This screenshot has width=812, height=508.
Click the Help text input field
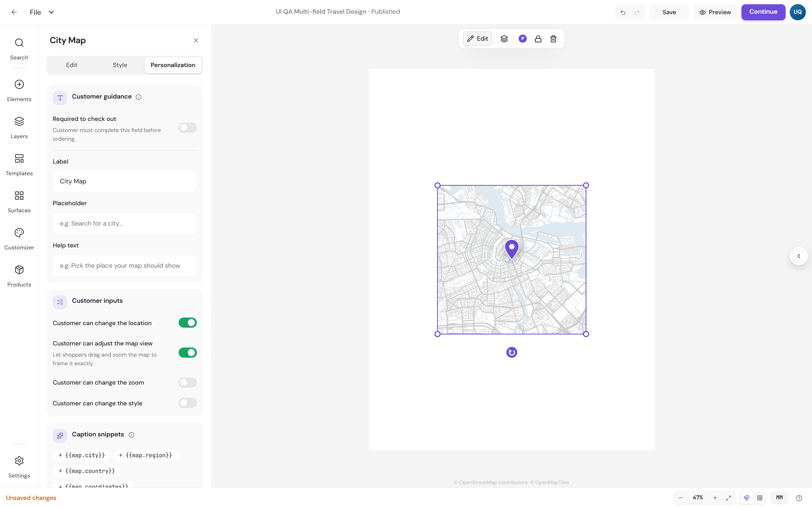(x=125, y=266)
